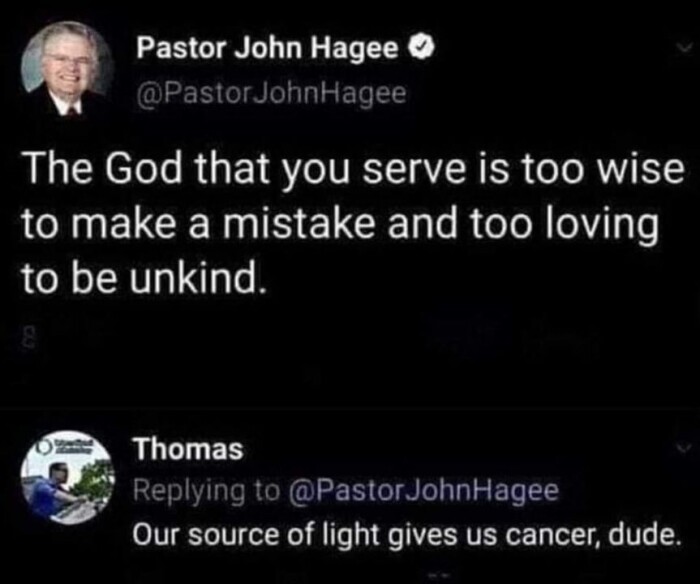Click the Thomas display name

pos(189,449)
